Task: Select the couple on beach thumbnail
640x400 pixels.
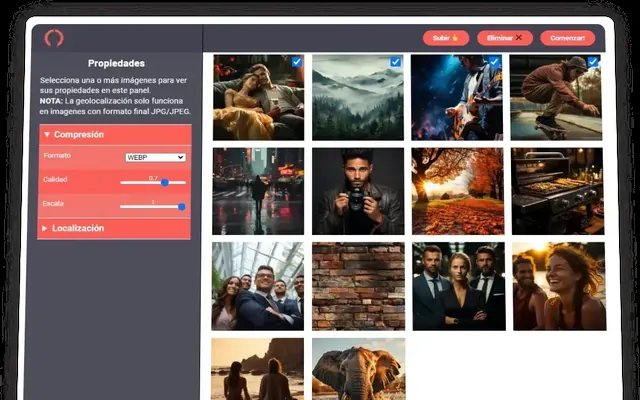Action: pyautogui.click(x=258, y=369)
